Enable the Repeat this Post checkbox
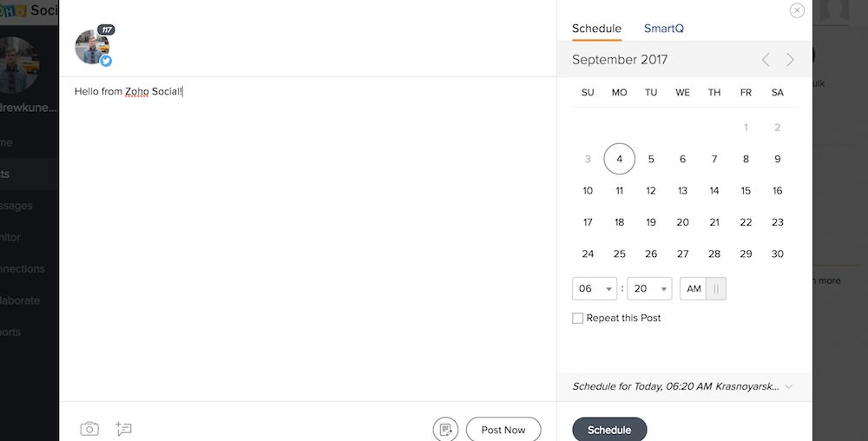This screenshot has height=441, width=868. click(x=578, y=319)
